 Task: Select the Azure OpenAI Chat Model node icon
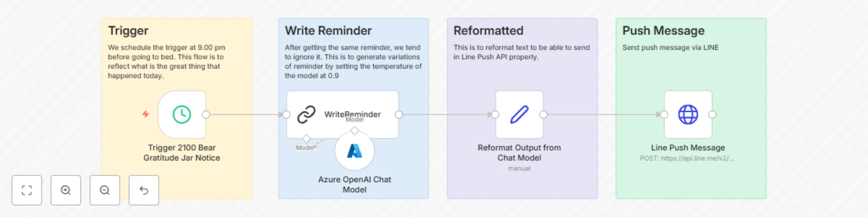click(x=354, y=152)
